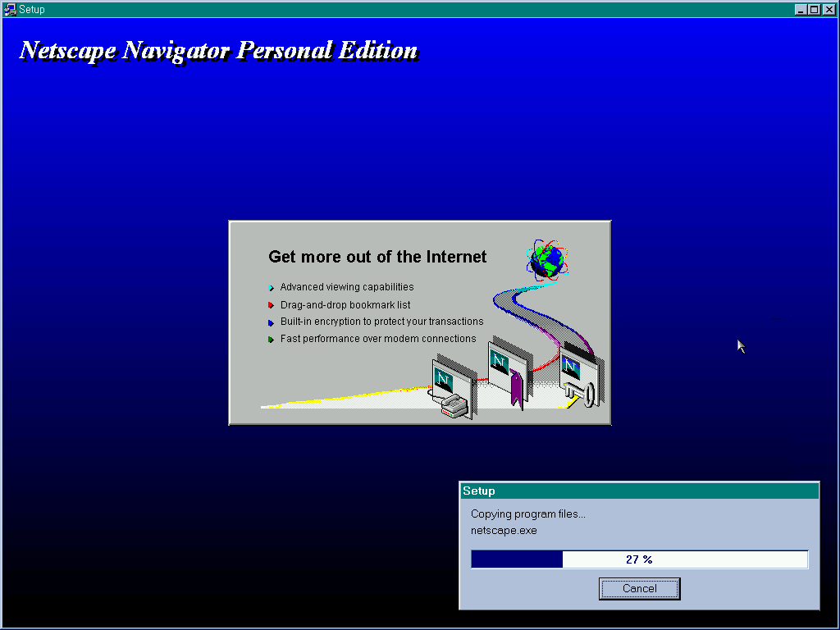Click the golden key icon
Image resolution: width=840 pixels, height=630 pixels.
(x=581, y=395)
